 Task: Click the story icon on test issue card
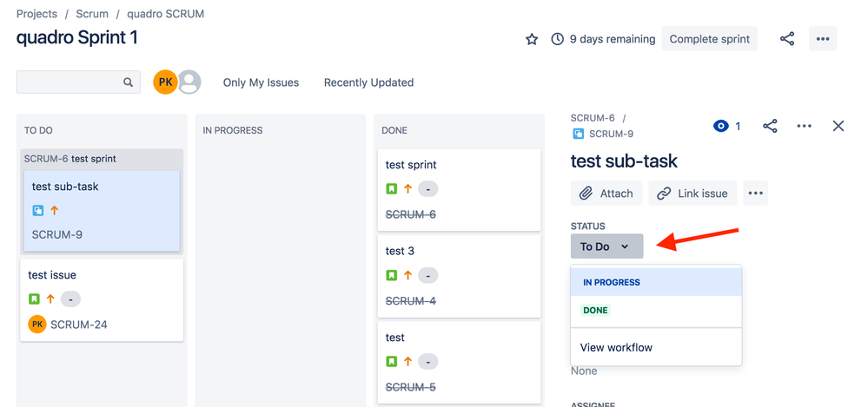point(34,299)
